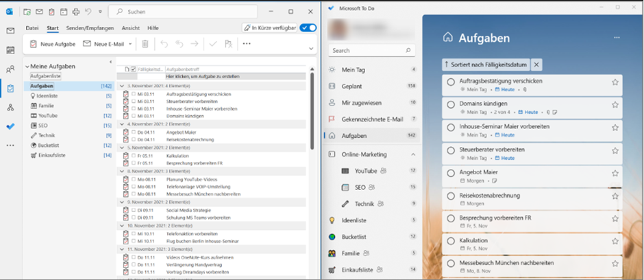Star the Domains kündigen task in To Do
The image size is (644, 280).
pyautogui.click(x=615, y=104)
